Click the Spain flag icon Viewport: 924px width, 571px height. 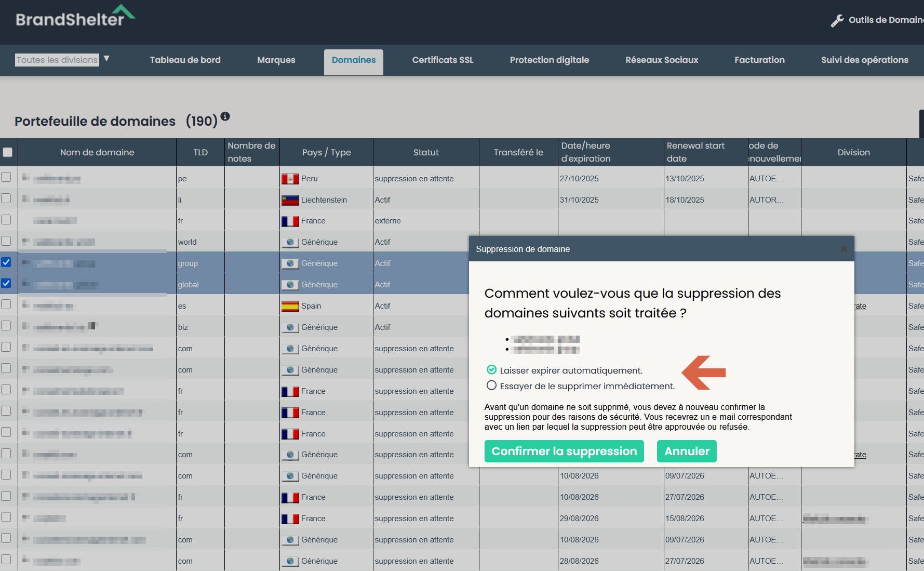click(x=290, y=306)
